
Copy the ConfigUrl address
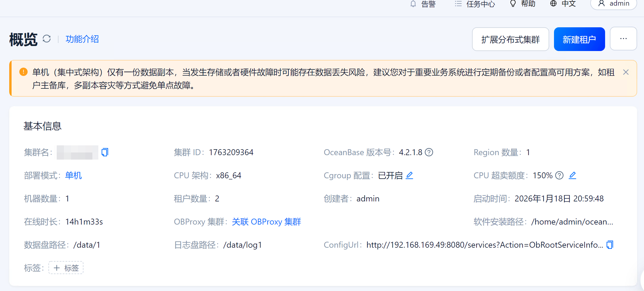pyautogui.click(x=610, y=245)
